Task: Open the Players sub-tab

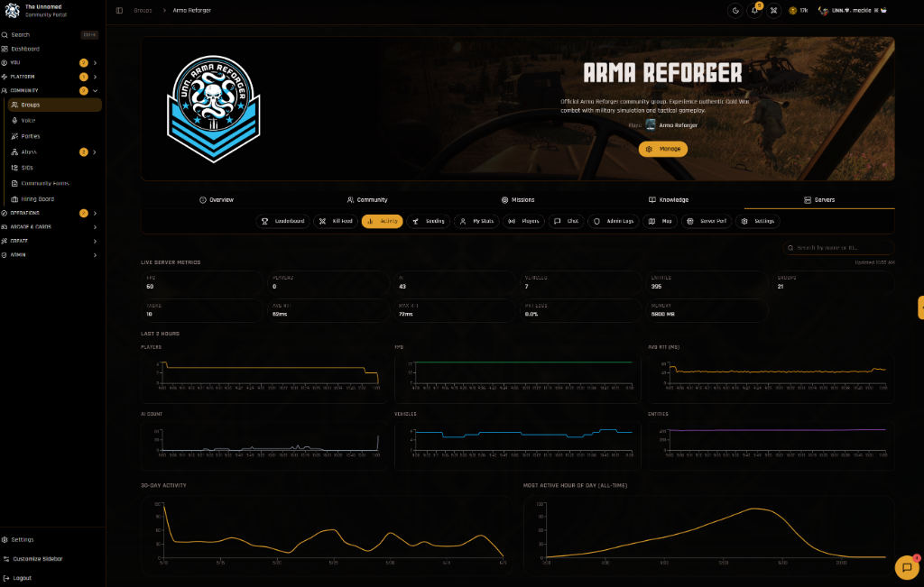Action: (524, 222)
